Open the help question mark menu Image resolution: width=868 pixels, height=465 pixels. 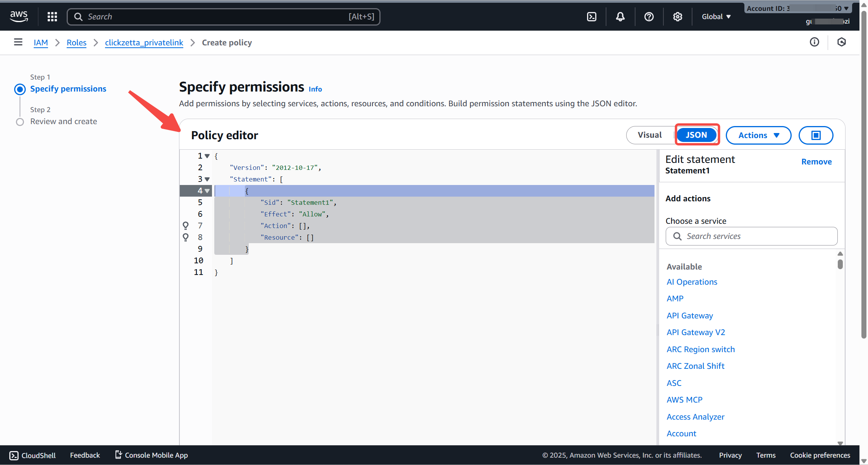click(649, 17)
